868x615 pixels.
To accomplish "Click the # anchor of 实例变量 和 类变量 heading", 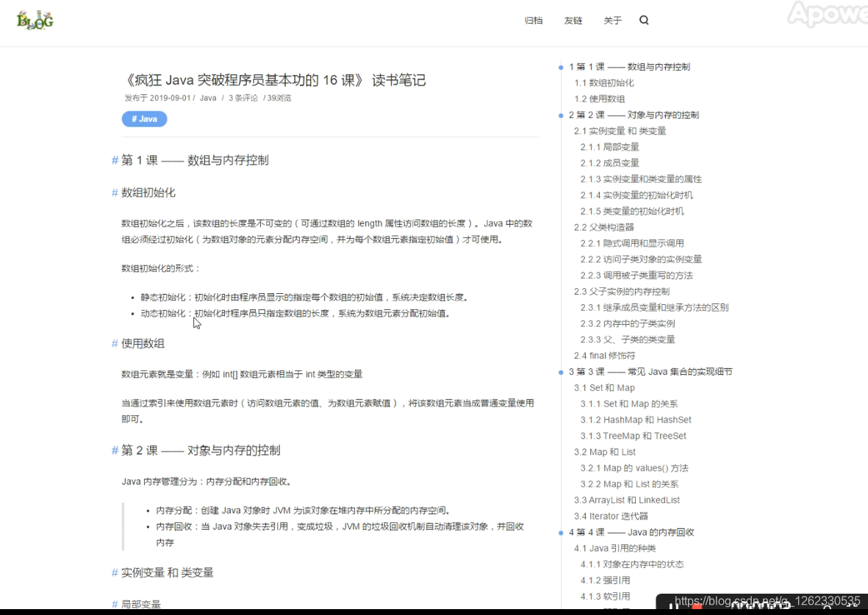I will [115, 573].
